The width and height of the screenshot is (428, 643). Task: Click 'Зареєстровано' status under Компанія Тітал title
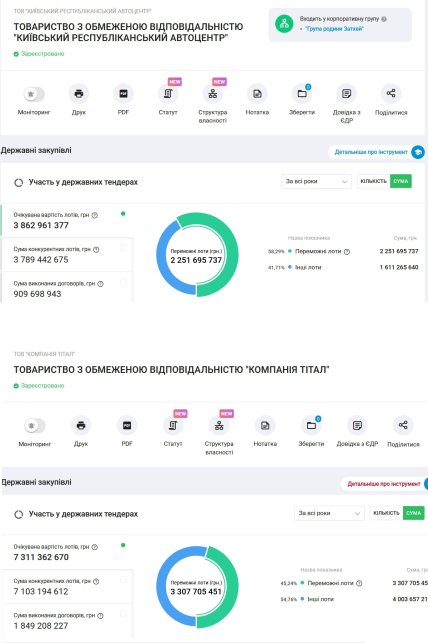[39, 385]
